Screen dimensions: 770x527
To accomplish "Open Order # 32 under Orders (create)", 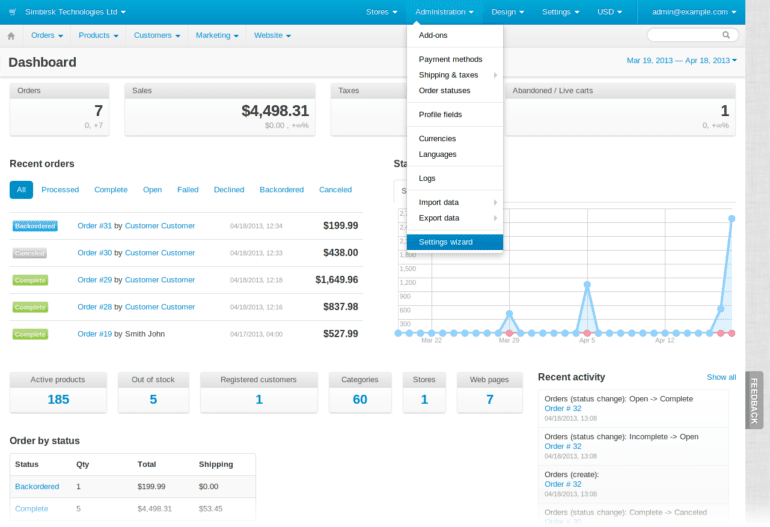I will click(563, 484).
